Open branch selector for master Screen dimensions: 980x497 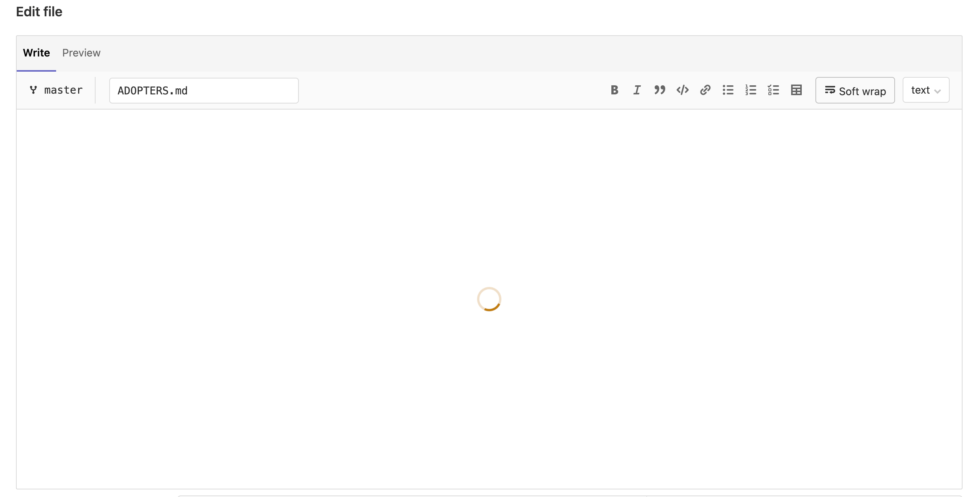(x=56, y=90)
